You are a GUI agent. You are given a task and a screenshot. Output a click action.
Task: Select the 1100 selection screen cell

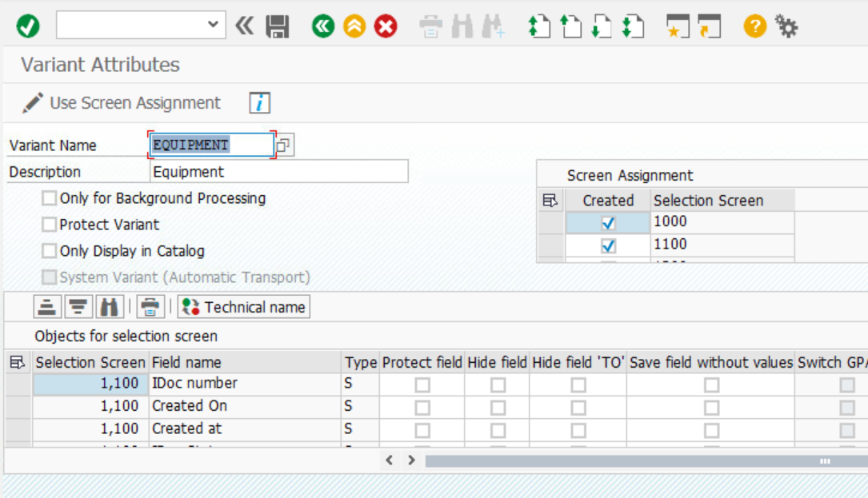pyautogui.click(x=722, y=245)
